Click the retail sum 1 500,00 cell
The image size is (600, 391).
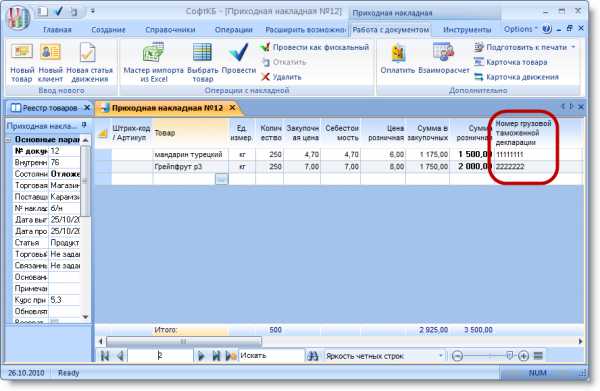click(x=471, y=155)
